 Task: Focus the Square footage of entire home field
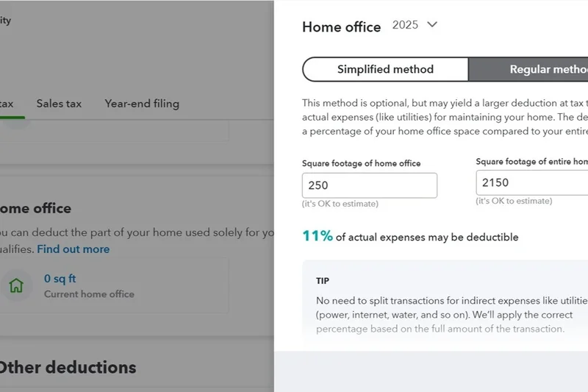point(532,182)
